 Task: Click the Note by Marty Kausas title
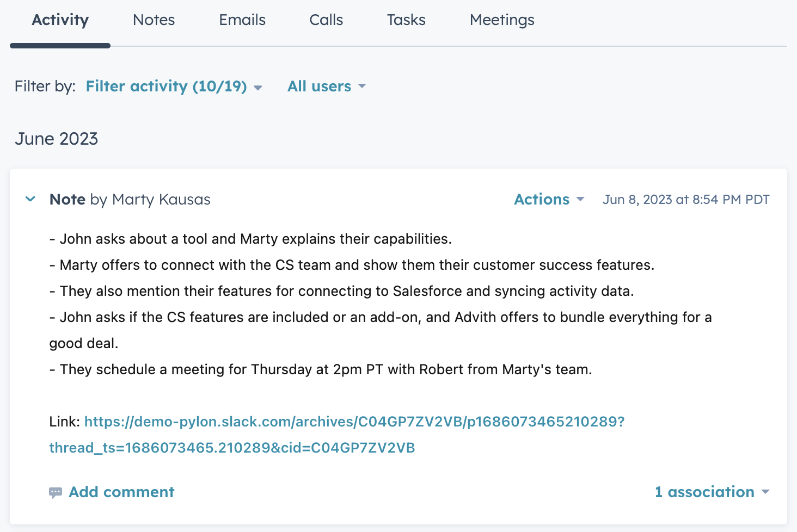[x=130, y=200]
